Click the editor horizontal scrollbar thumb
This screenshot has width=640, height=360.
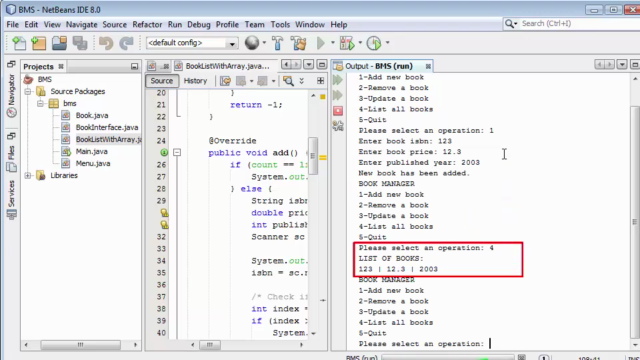209,345
